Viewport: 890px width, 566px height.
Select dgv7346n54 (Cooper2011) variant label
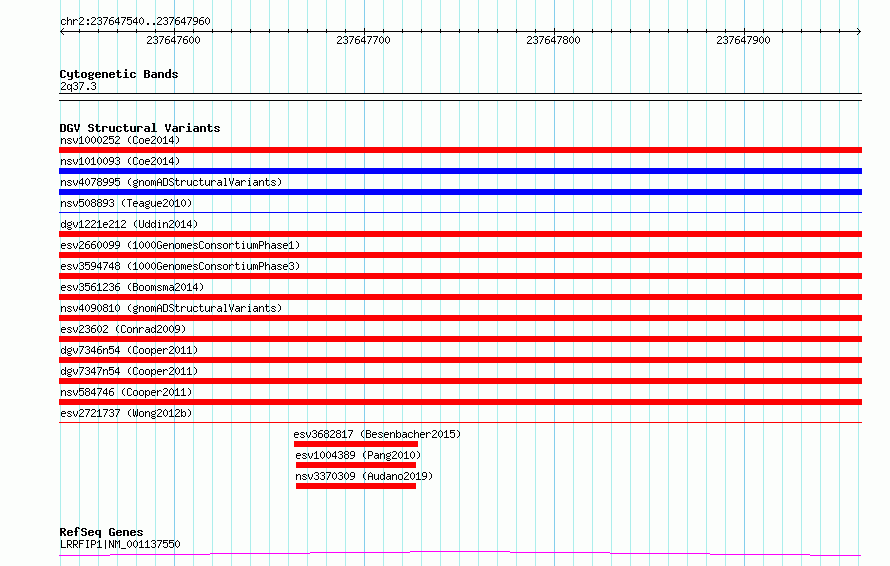click(129, 350)
